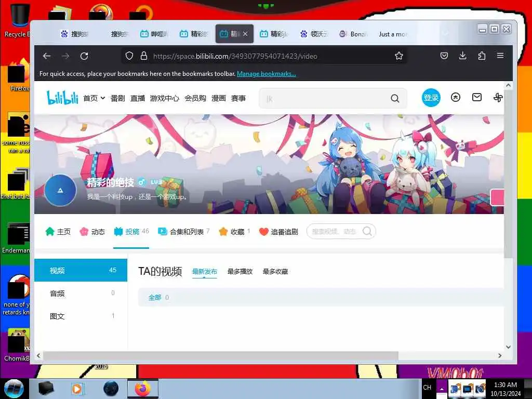Screen dimensions: 532x399
Task: Open the bilibili messages envelope icon
Action: tap(477, 97)
